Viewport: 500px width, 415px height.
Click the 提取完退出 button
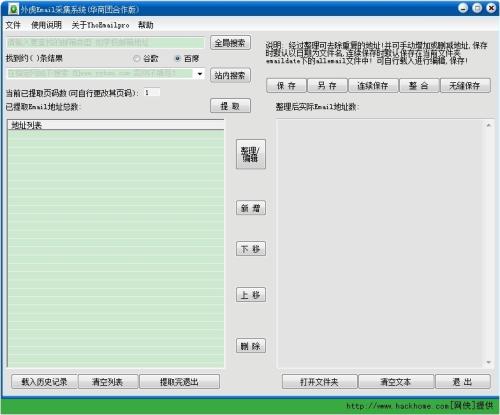click(x=179, y=382)
